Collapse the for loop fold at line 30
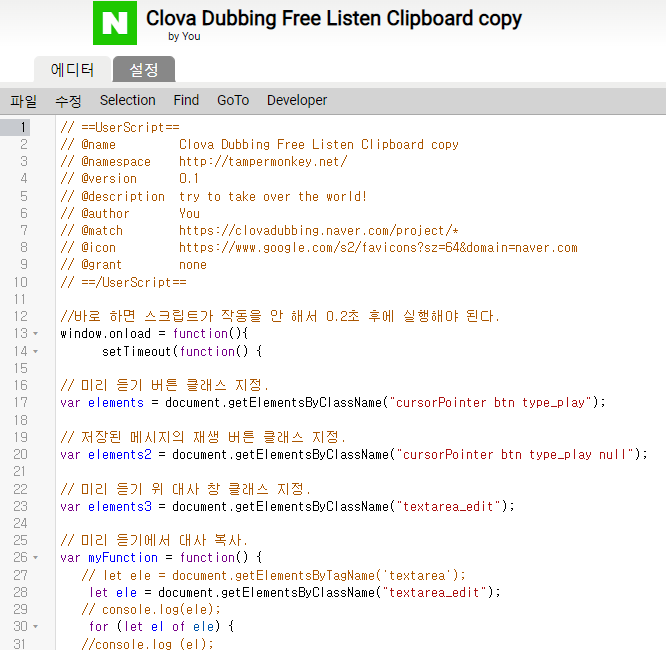 (36, 626)
